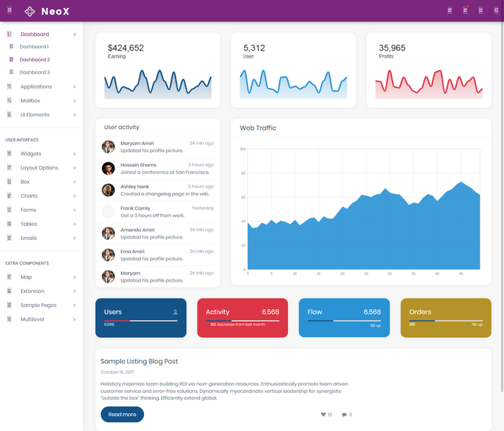The image size is (504, 431).
Task: Click the heart like icon on blog post
Action: (323, 414)
